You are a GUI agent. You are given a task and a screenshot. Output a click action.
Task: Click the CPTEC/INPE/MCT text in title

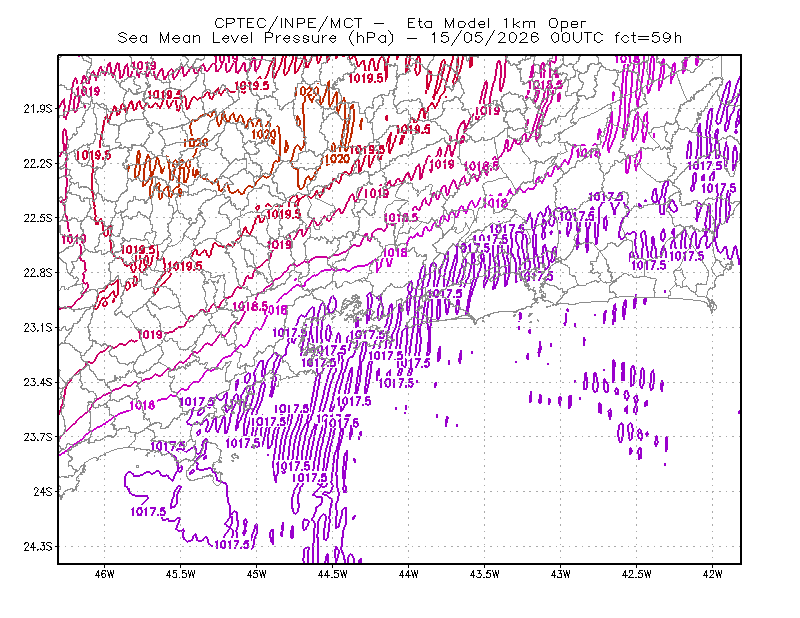point(288,23)
